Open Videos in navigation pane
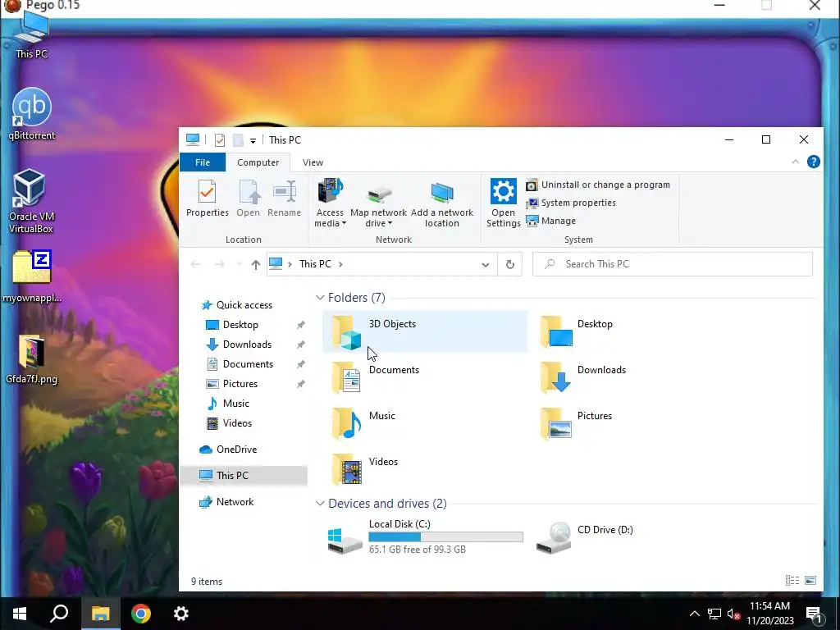This screenshot has width=840, height=630. pyautogui.click(x=237, y=423)
